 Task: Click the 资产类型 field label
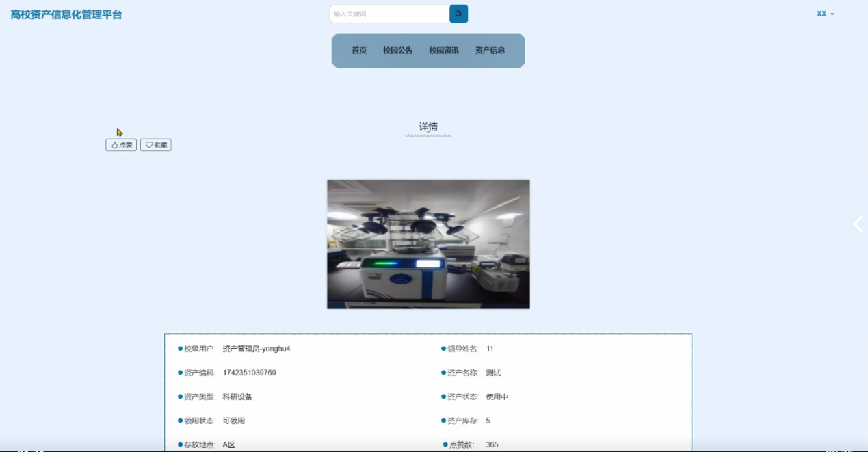[x=200, y=397]
